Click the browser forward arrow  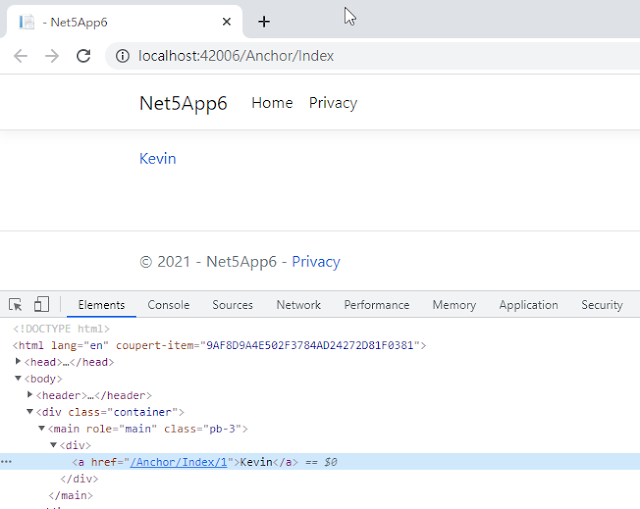(52, 56)
